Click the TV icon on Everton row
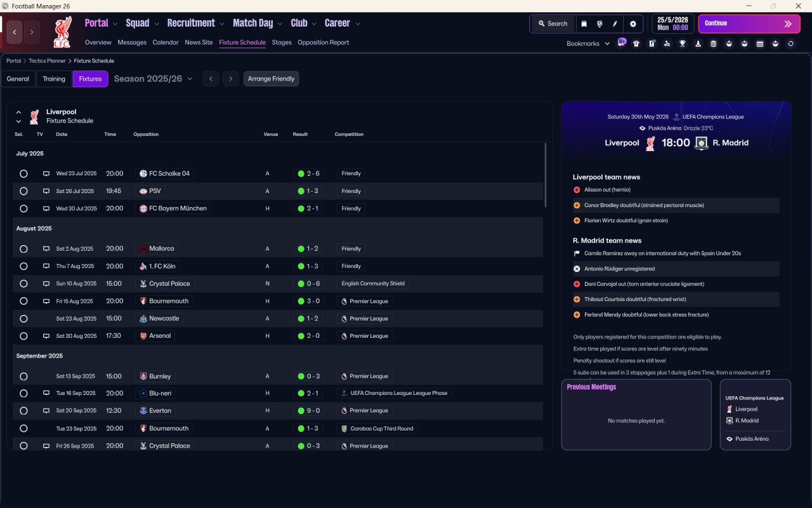 tap(46, 411)
